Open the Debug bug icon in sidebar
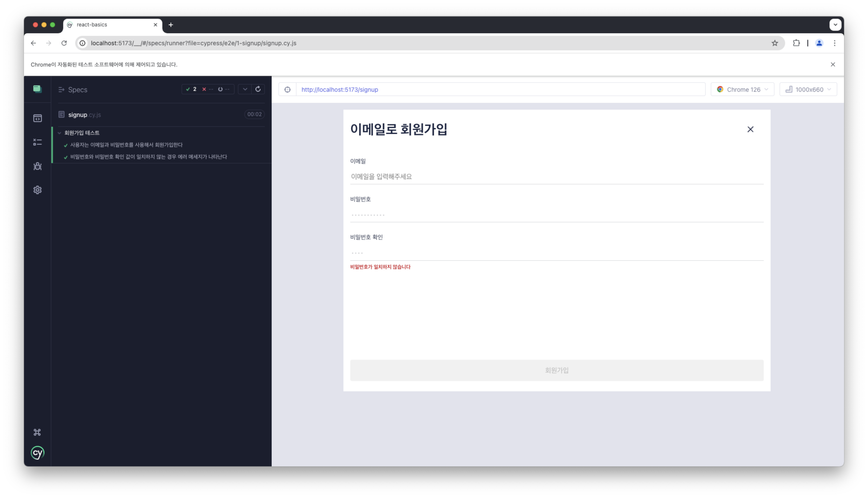 click(37, 166)
